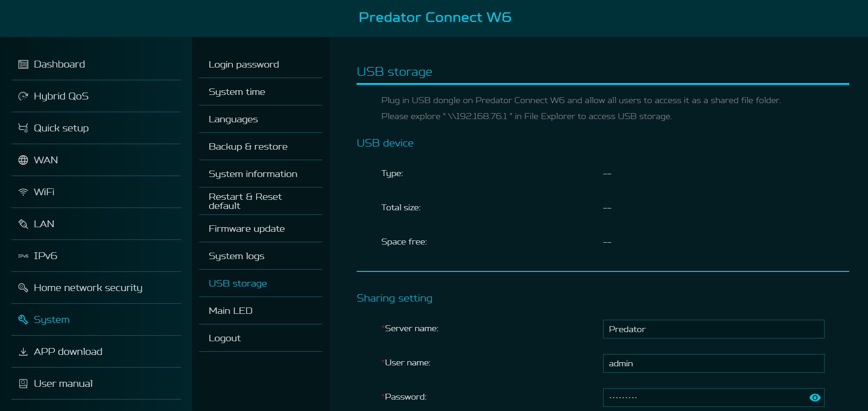868x411 pixels.
Task: Open Main LED settings
Action: (x=231, y=311)
